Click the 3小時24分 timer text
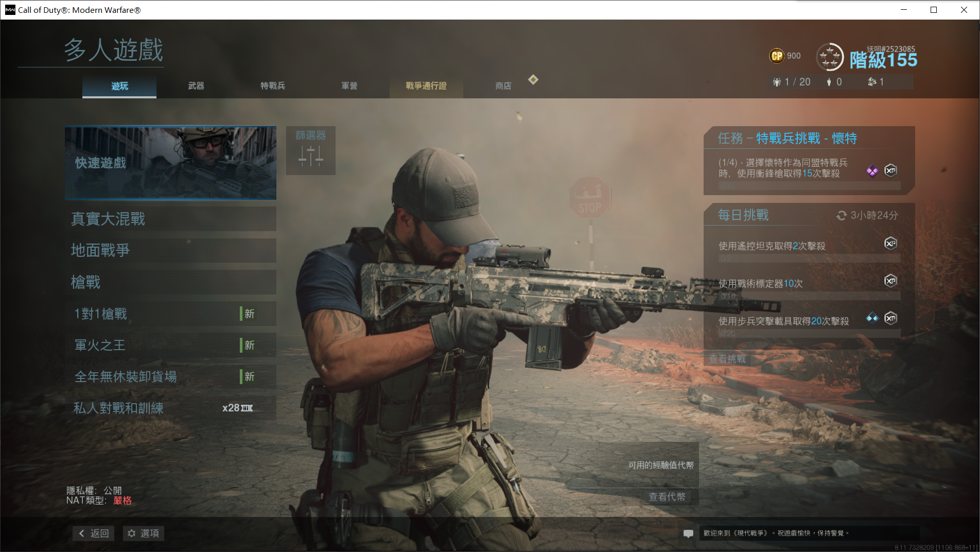This screenshot has width=980, height=552. tap(874, 215)
